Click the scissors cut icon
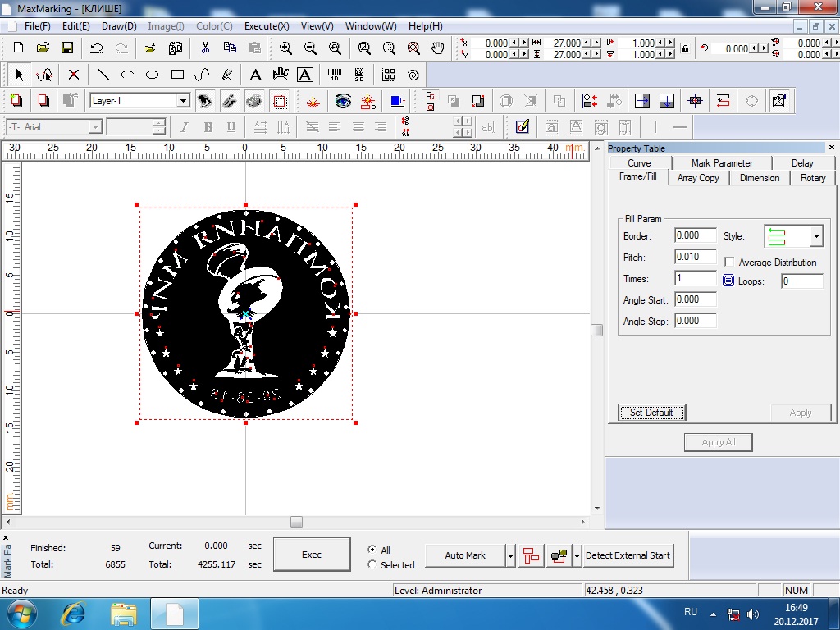Image resolution: width=840 pixels, height=630 pixels. click(x=205, y=48)
